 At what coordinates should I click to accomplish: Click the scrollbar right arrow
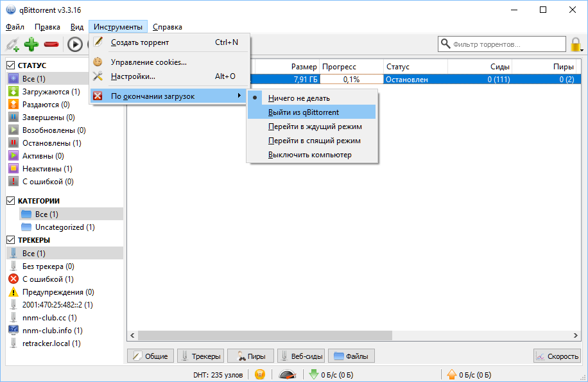pyautogui.click(x=576, y=336)
